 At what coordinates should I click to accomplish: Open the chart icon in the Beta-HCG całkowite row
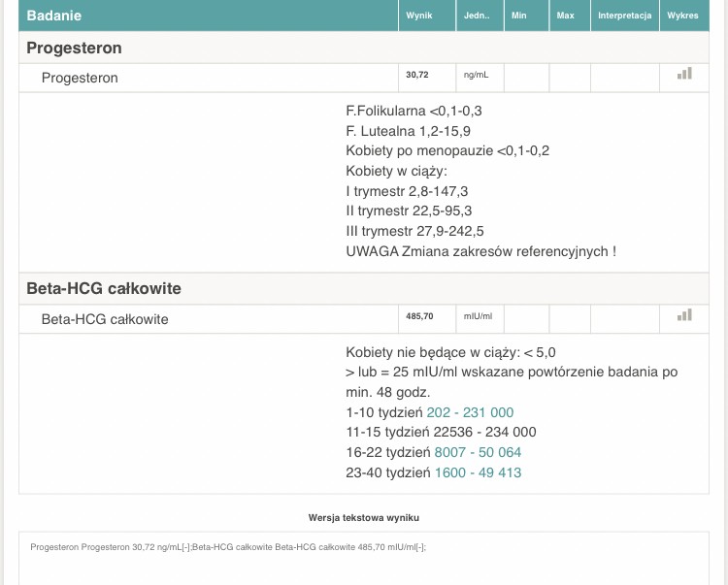tap(684, 314)
